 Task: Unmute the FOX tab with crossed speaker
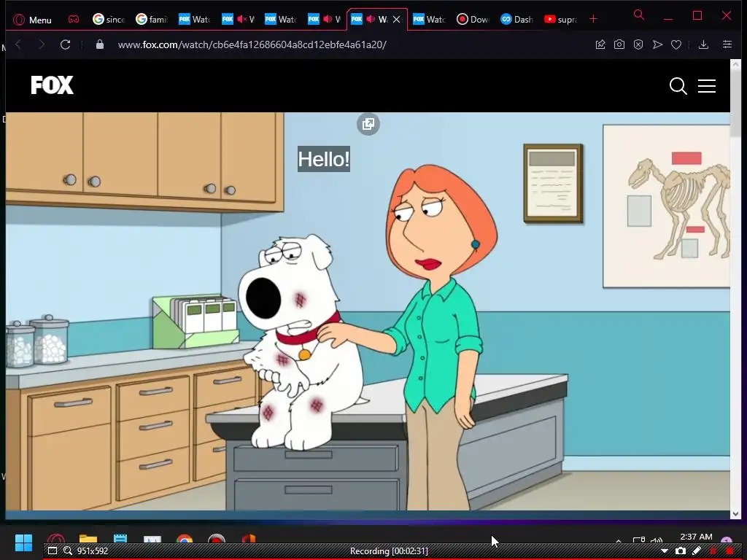click(x=241, y=19)
